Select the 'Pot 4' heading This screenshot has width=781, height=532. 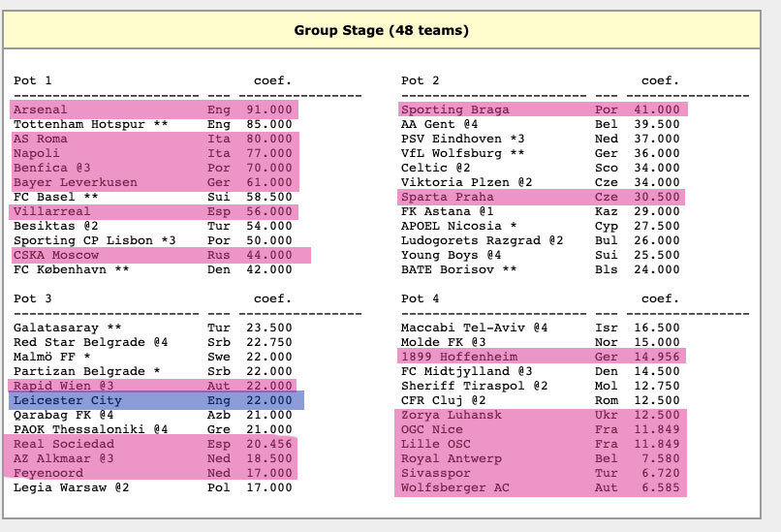420,298
